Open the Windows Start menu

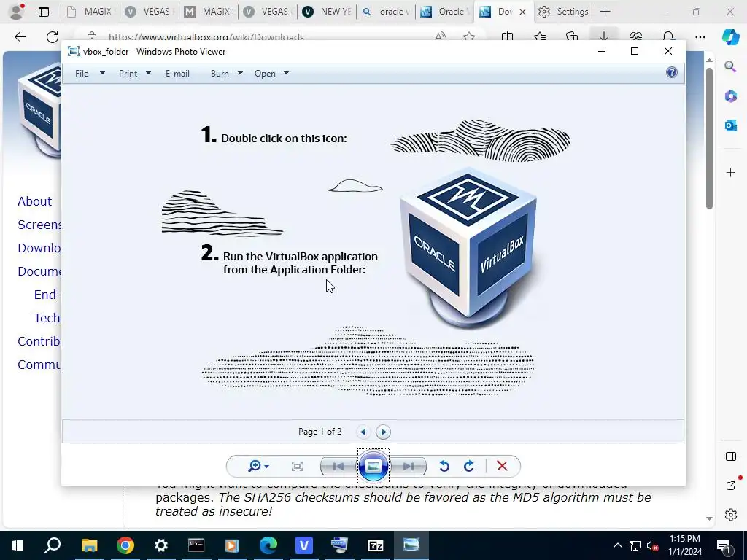coord(18,545)
